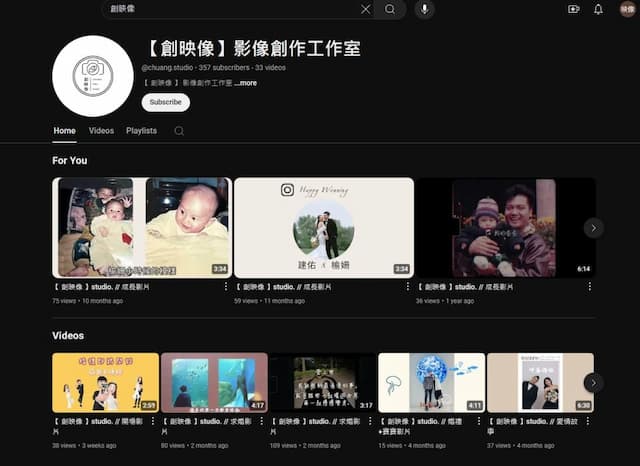Switch to the Playlists tab
The width and height of the screenshot is (640, 466).
[141, 131]
